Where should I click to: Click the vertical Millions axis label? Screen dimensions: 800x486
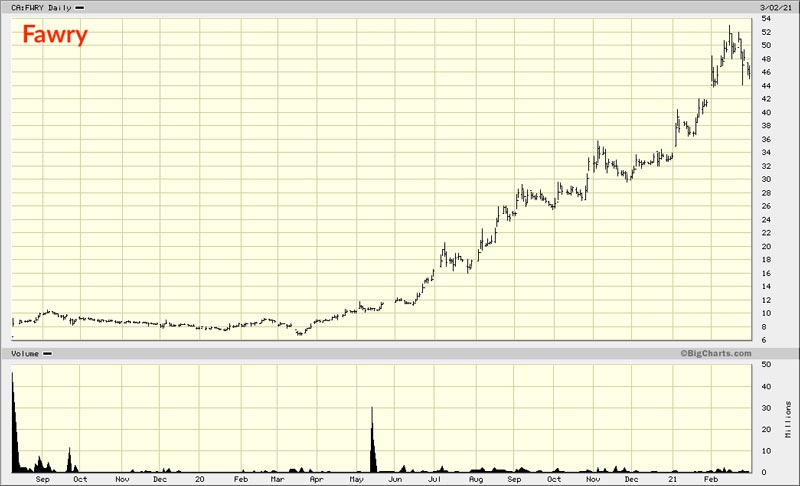[789, 419]
